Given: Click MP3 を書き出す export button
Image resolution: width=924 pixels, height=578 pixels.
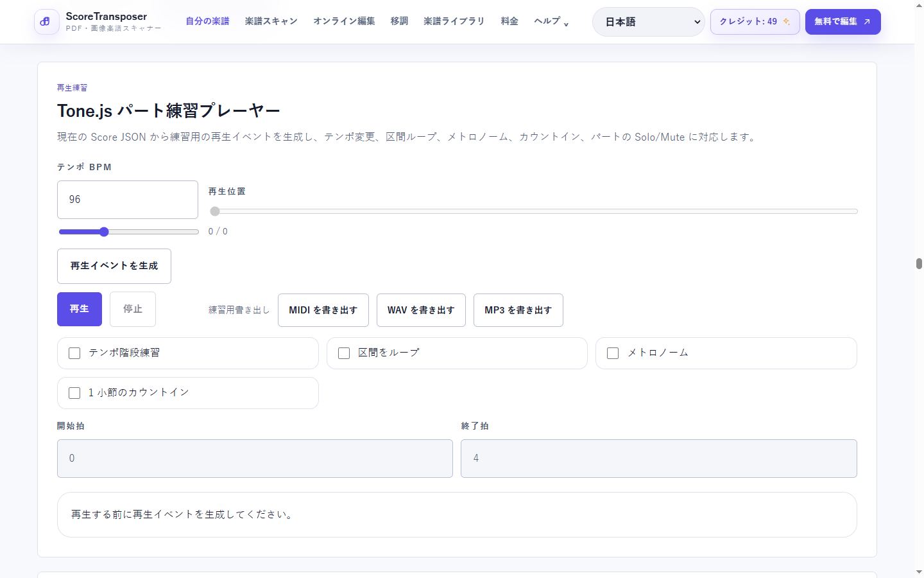Looking at the screenshot, I should (518, 310).
